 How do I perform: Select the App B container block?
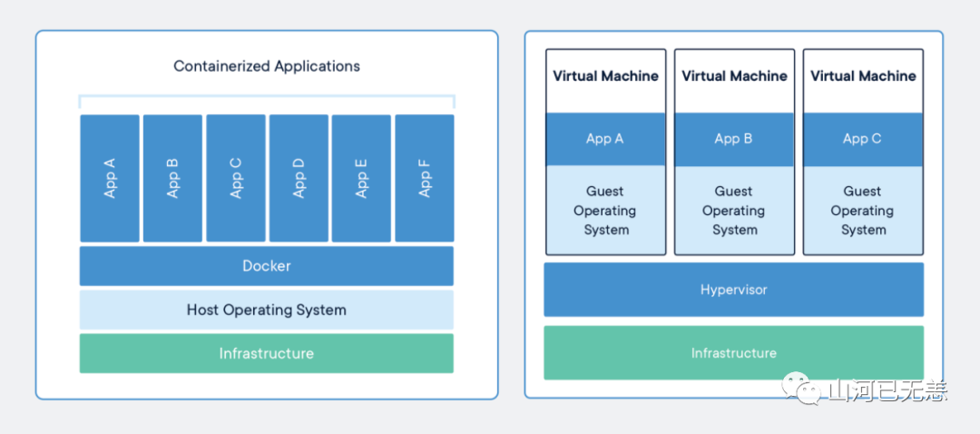pos(172,178)
